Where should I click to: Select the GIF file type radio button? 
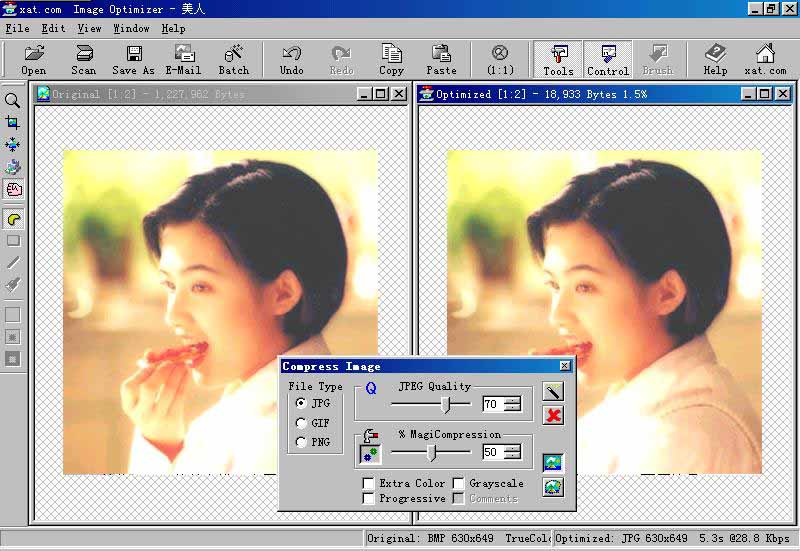pyautogui.click(x=301, y=423)
